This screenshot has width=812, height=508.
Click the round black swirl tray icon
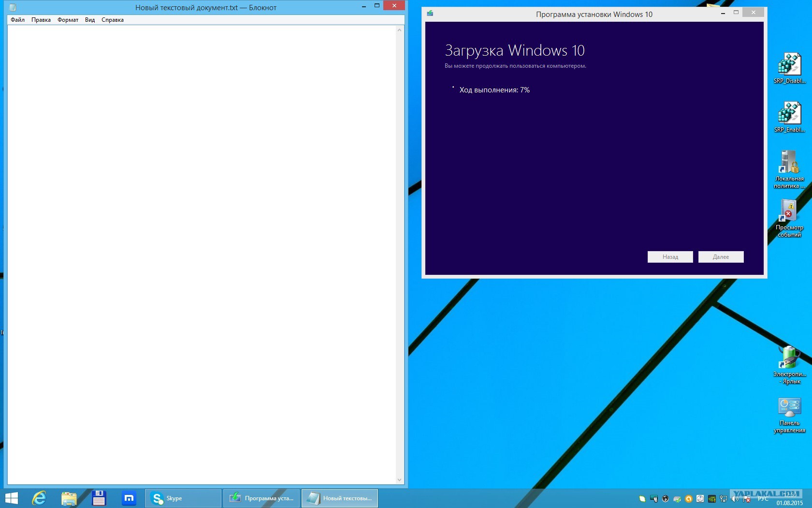coord(666,499)
